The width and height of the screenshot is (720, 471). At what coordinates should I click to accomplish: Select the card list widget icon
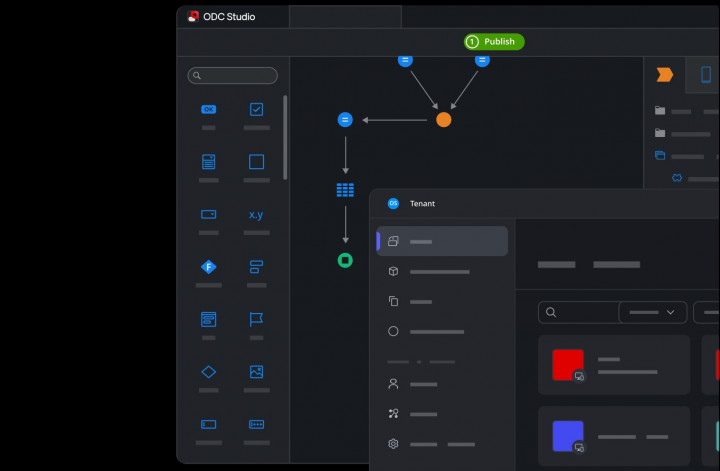click(208, 319)
